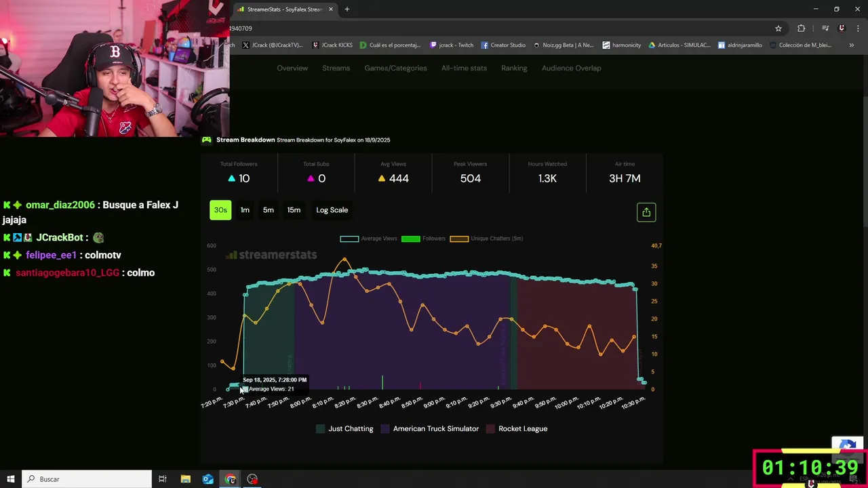Click the Total Followers stat card
The image size is (868, 488).
point(239,173)
